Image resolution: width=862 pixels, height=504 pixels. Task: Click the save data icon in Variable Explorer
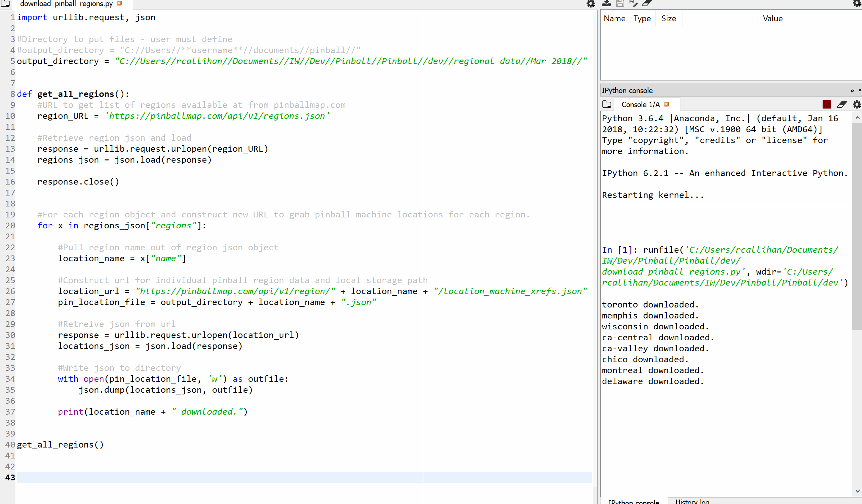click(620, 4)
